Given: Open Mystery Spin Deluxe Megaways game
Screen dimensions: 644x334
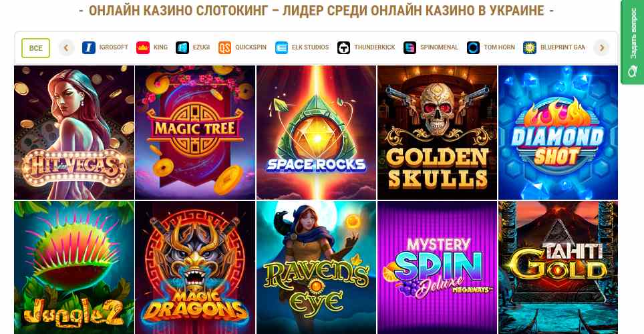Looking at the screenshot, I should 437,267.
